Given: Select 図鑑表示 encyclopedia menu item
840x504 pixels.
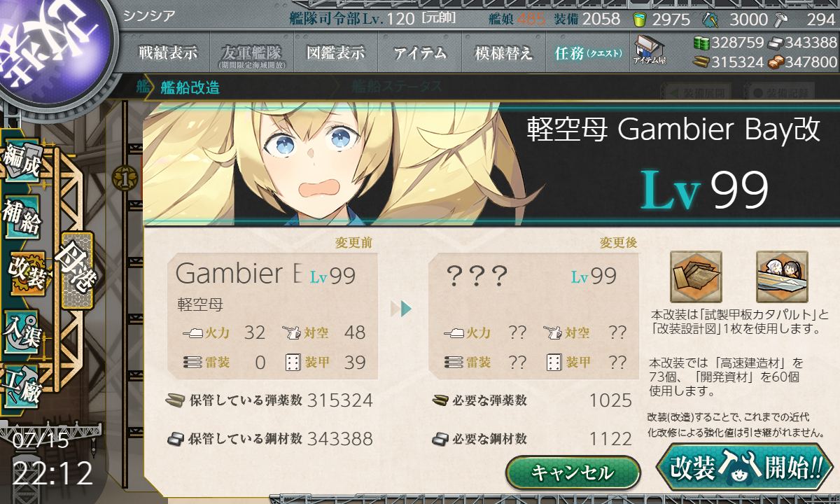Looking at the screenshot, I should click(x=335, y=52).
